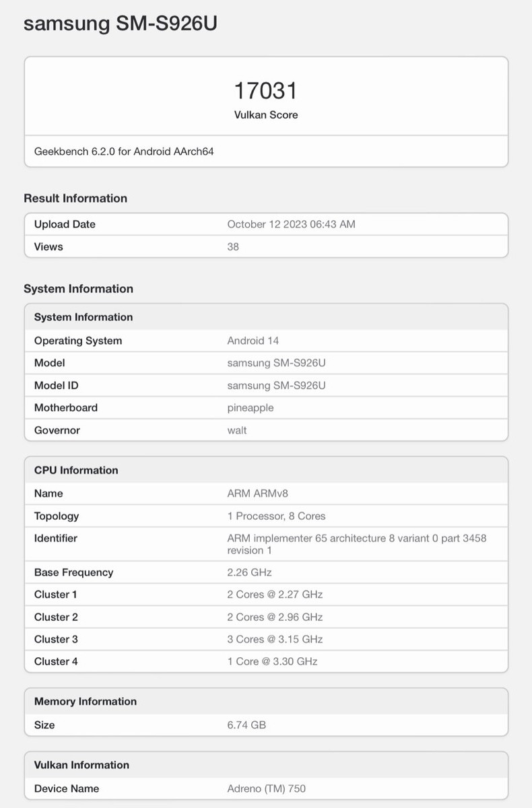Click the Adreno (TM) 750 device name
Viewport: 532px width, 808px height.
pos(267,788)
